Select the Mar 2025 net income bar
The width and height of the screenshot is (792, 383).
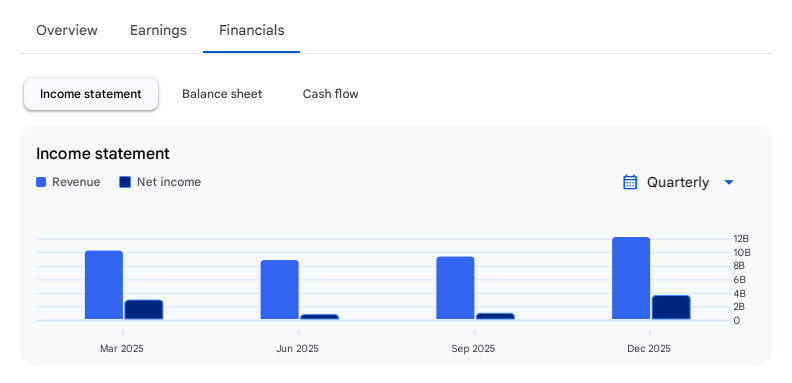click(144, 310)
